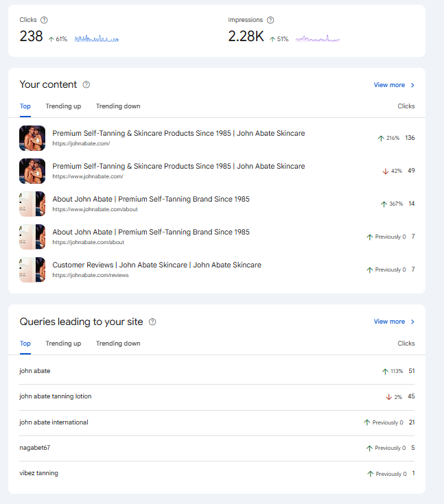The width and height of the screenshot is (444, 504).
Task: Click the https://johnabate.com/reviews URL text
Action: click(x=91, y=275)
